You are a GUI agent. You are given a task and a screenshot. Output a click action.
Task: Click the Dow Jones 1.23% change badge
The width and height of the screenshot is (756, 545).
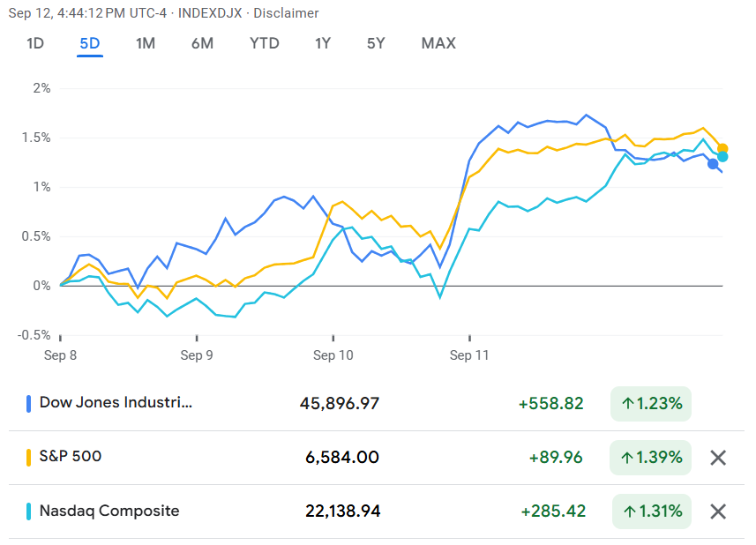651,404
